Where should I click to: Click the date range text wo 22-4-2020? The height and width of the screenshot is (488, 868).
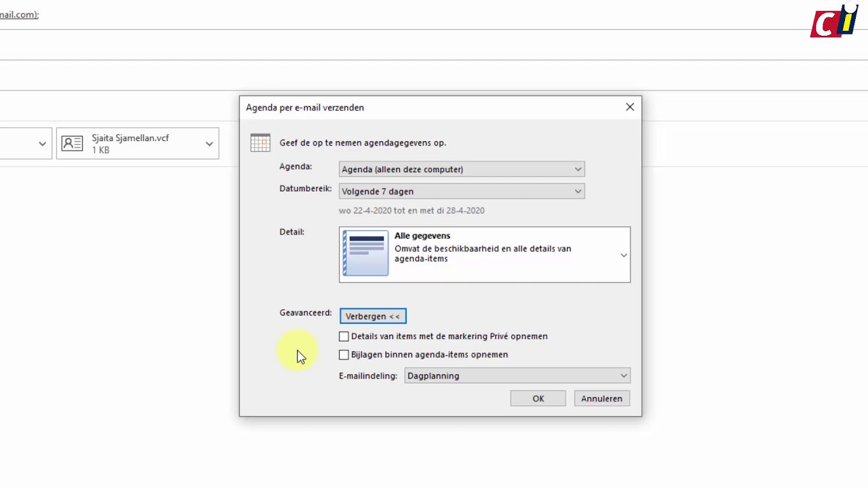tap(412, 211)
